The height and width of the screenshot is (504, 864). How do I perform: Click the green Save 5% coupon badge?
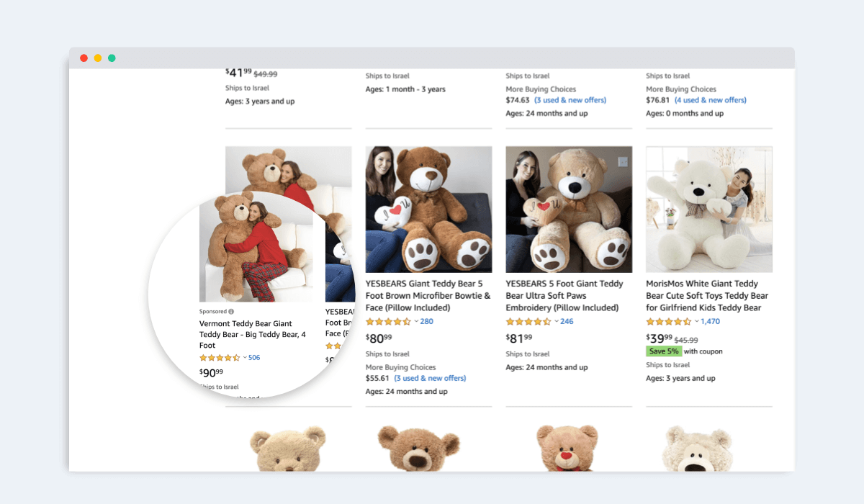pos(663,351)
